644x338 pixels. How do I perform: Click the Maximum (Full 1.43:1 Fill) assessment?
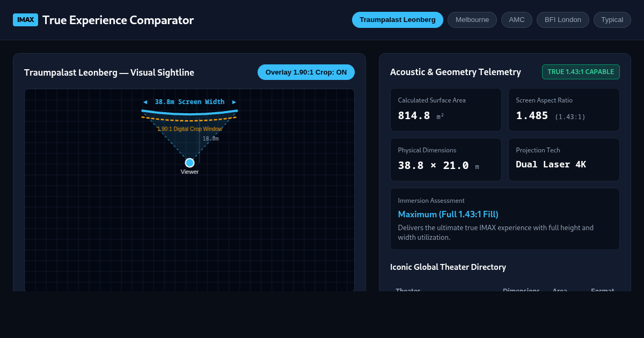tap(448, 214)
